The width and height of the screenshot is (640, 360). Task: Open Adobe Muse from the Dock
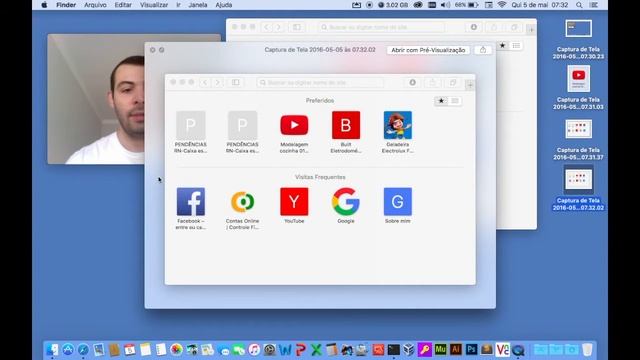tap(440, 350)
